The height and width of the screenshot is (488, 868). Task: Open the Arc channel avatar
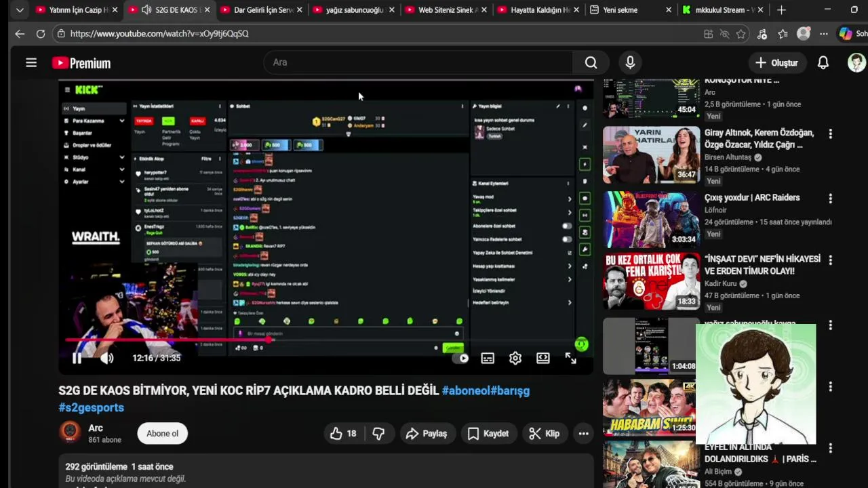point(70,432)
